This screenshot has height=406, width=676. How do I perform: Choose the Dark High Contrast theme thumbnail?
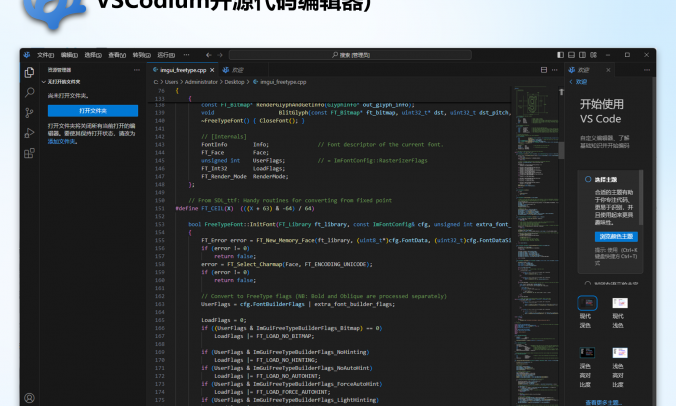point(587,353)
